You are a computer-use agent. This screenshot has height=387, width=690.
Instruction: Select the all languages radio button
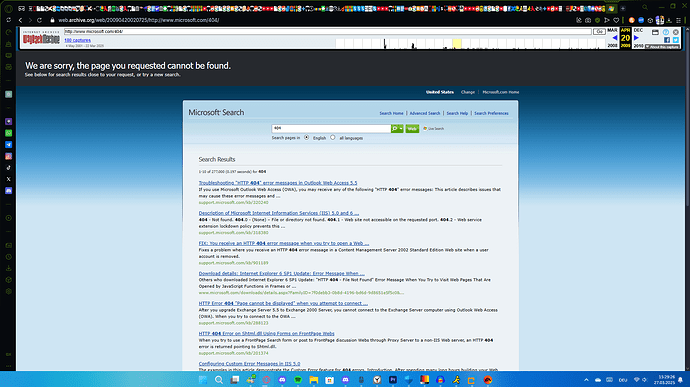tap(333, 137)
